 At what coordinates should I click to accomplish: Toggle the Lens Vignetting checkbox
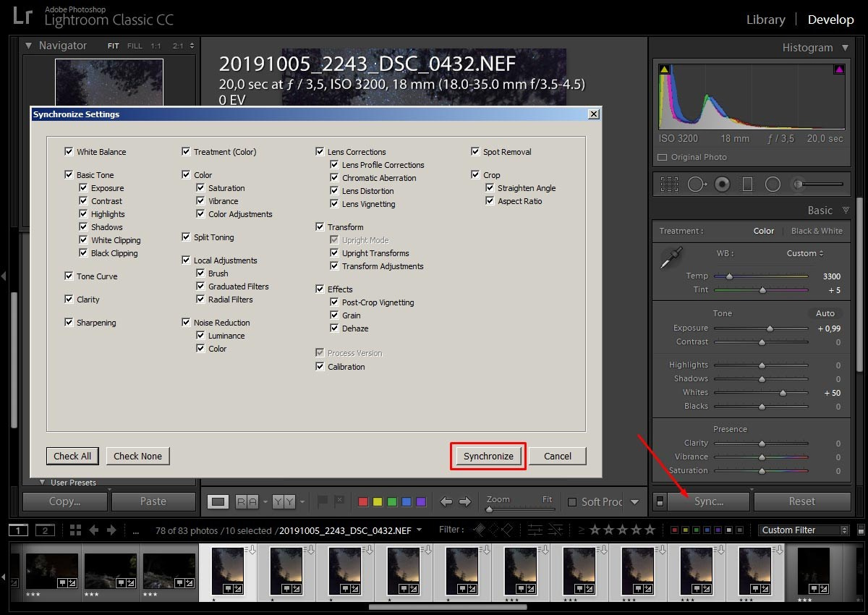334,204
